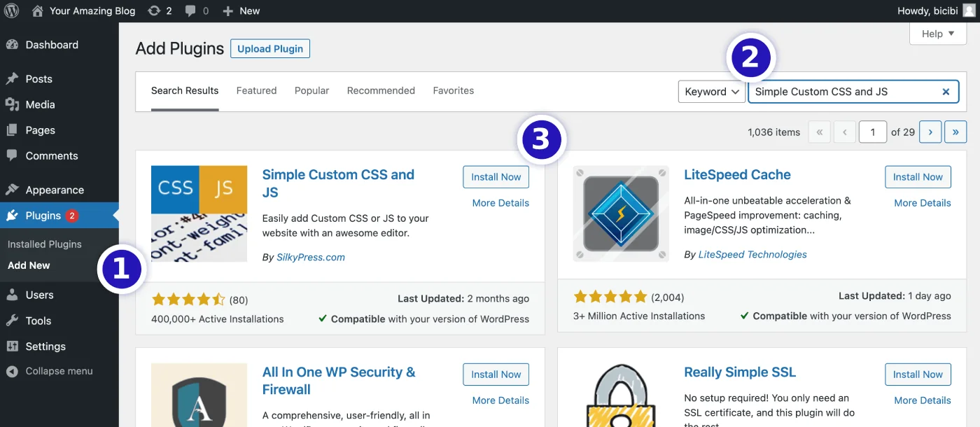This screenshot has height=427, width=980.
Task: Click the Users person icon in sidebar
Action: (12, 295)
